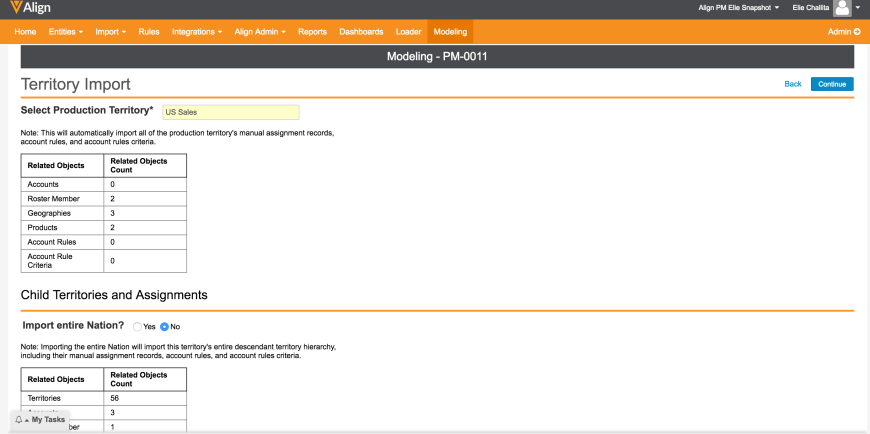Go to the Home tab
Viewport: 870px width, 434px height.
tap(25, 32)
